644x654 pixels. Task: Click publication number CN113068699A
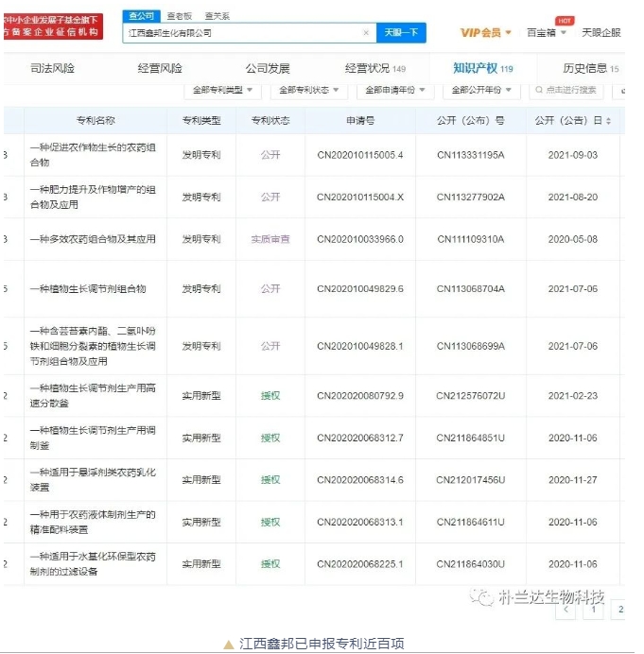tap(471, 346)
